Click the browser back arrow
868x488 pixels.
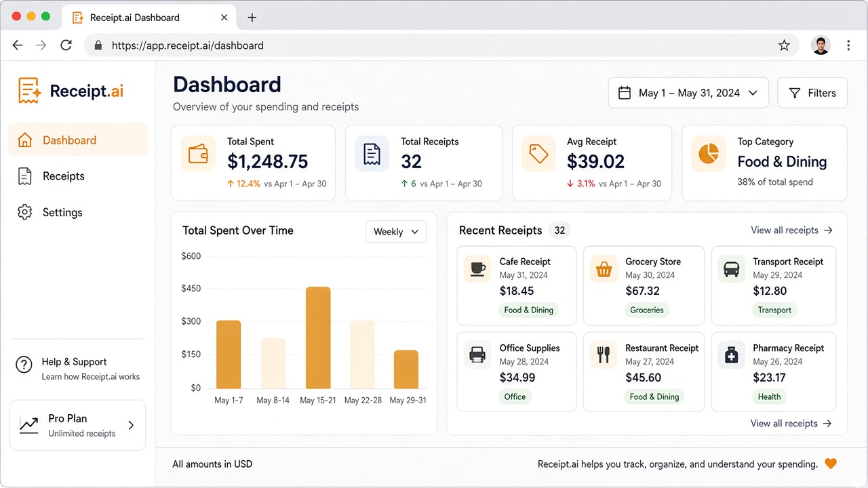click(18, 45)
